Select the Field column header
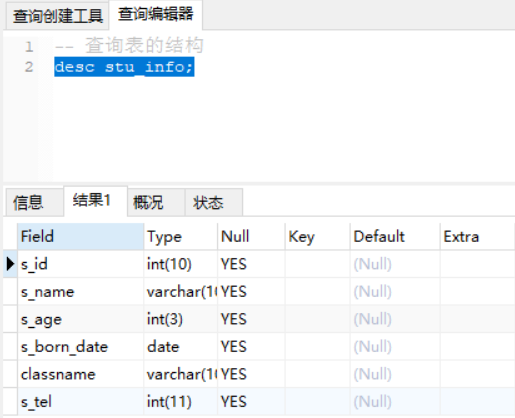Viewport: 515px width, 418px height. pyautogui.click(x=81, y=237)
